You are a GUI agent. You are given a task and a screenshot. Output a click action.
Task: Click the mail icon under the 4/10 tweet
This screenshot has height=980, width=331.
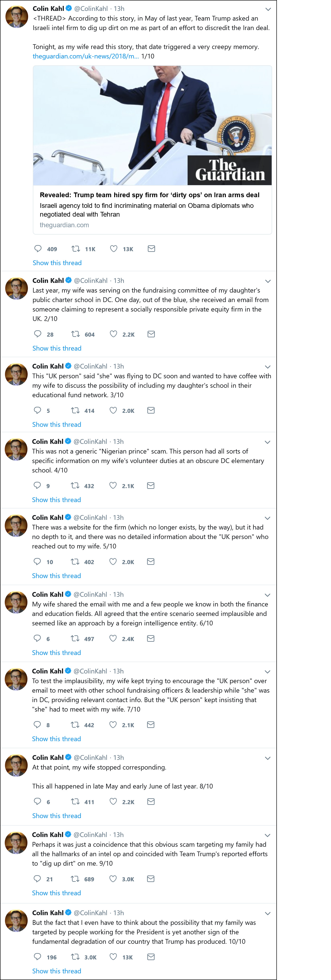[151, 486]
